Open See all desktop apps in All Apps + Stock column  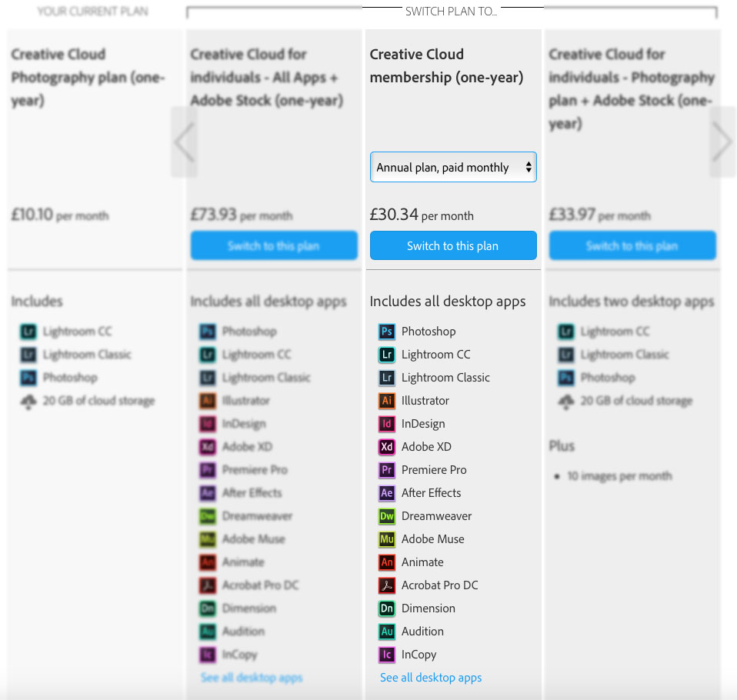click(252, 678)
